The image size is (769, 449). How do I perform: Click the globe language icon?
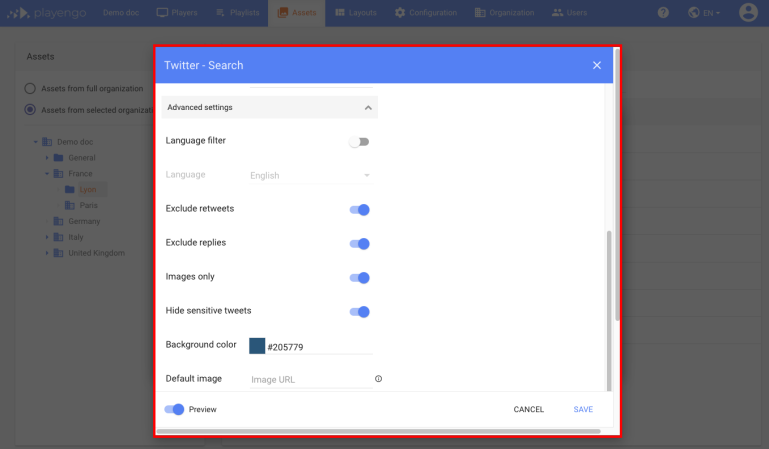693,13
